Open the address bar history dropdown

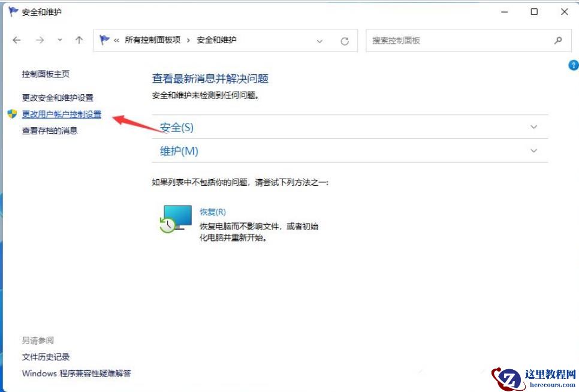click(x=319, y=40)
